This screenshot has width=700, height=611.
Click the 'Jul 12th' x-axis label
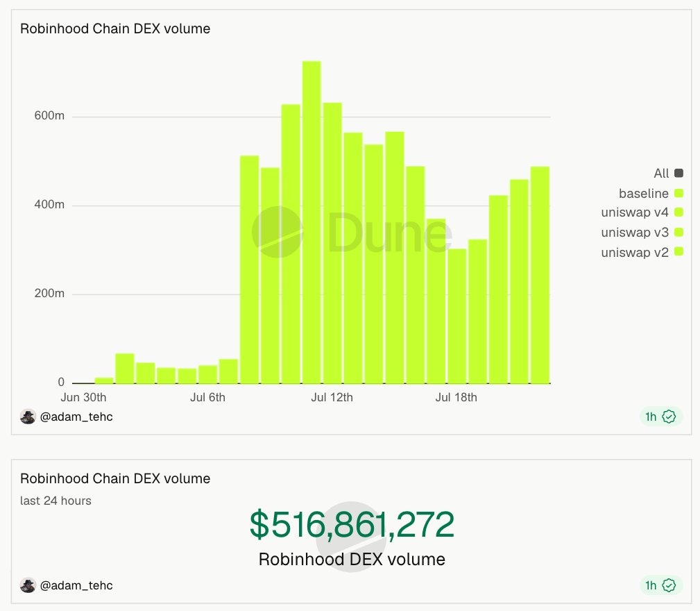coord(332,397)
